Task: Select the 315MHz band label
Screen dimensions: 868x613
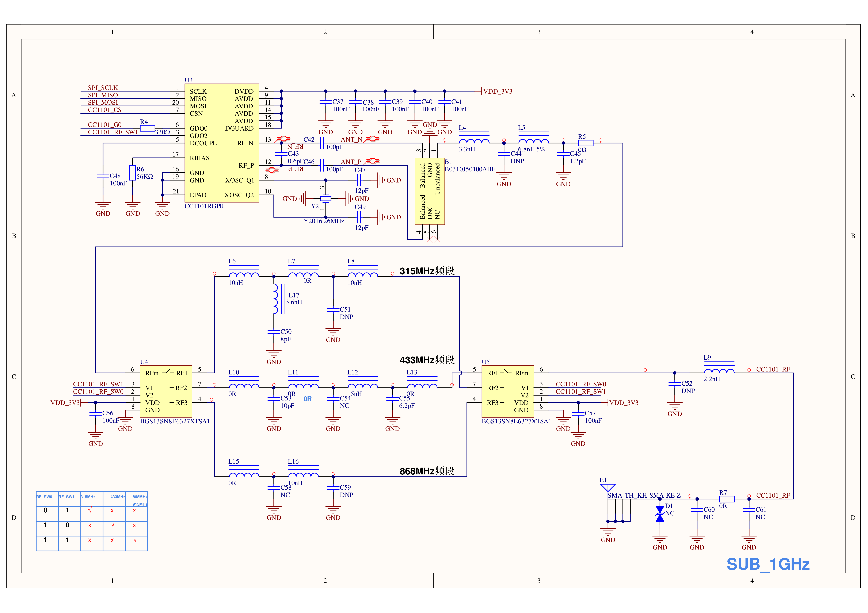Action: coord(427,271)
